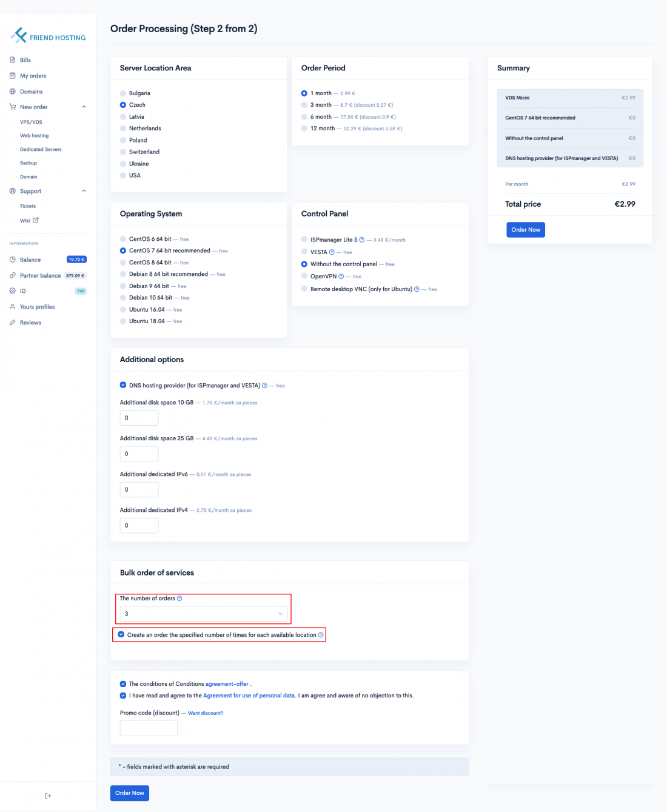Click the bottom Order Now button
The width and height of the screenshot is (667, 812).
pos(130,793)
